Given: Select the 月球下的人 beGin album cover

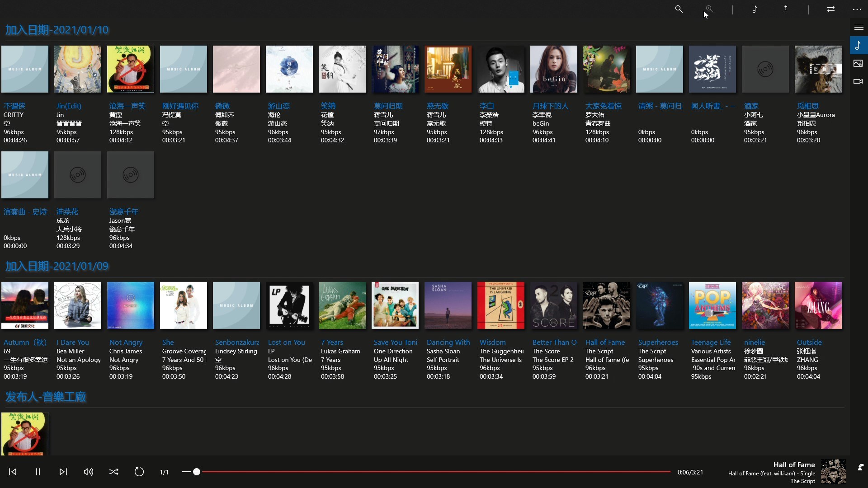Looking at the screenshot, I should (x=554, y=69).
